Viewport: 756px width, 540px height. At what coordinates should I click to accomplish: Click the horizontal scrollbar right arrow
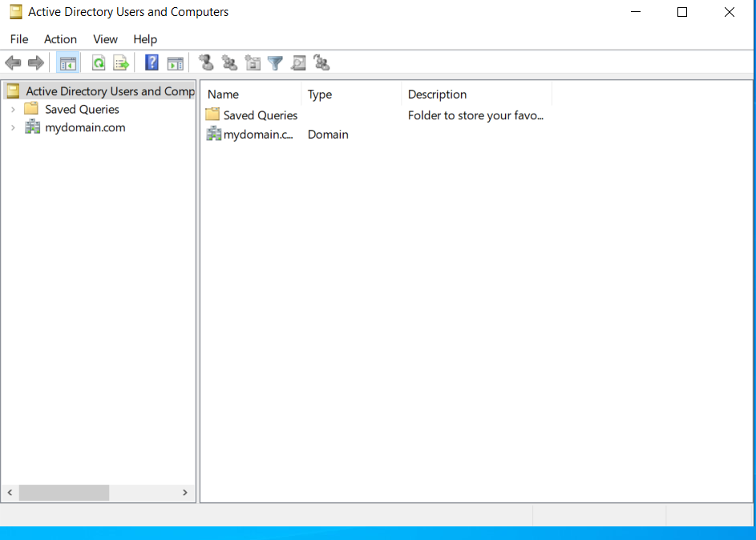pyautogui.click(x=185, y=493)
